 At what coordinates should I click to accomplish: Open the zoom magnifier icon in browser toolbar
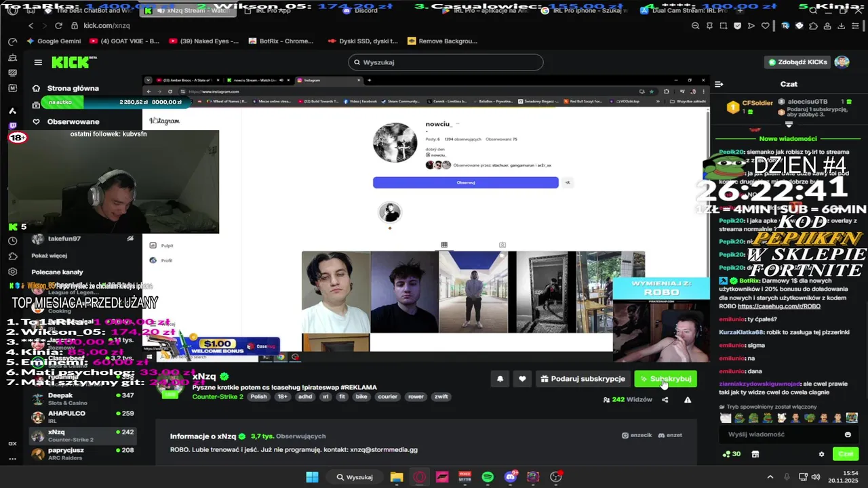696,26
